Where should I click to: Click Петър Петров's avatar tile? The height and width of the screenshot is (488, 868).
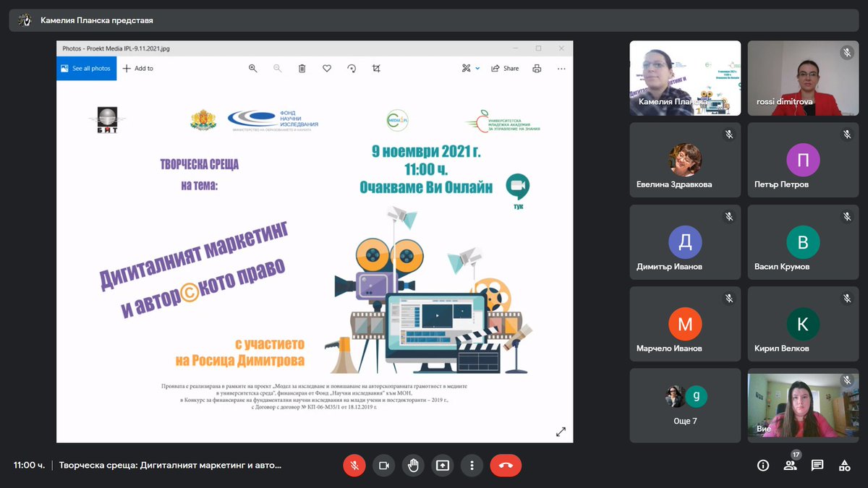(x=803, y=160)
